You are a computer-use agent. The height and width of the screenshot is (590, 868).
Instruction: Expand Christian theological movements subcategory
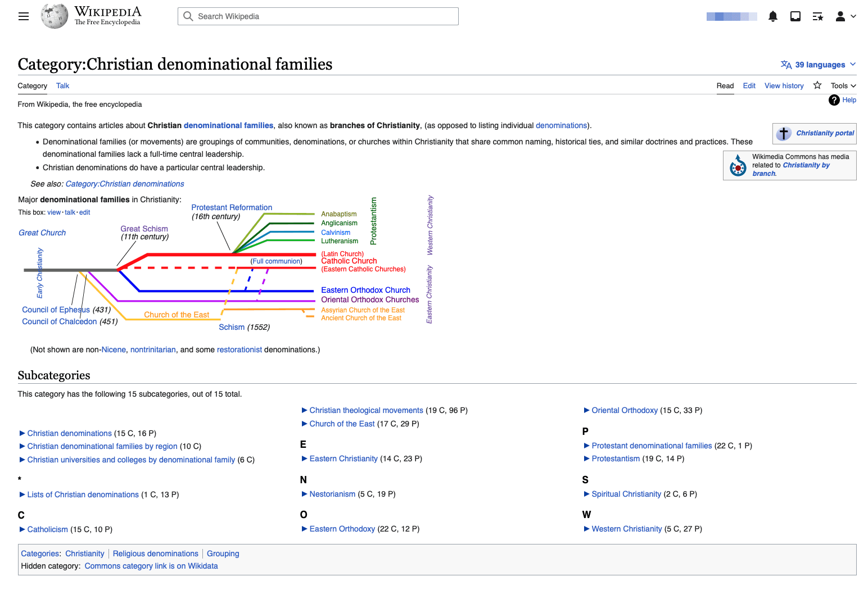pyautogui.click(x=305, y=410)
